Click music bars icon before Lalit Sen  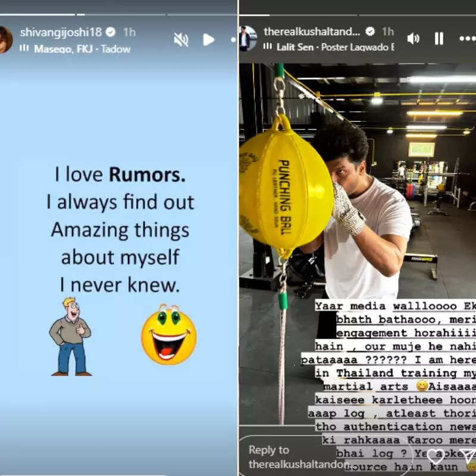[x=267, y=46]
